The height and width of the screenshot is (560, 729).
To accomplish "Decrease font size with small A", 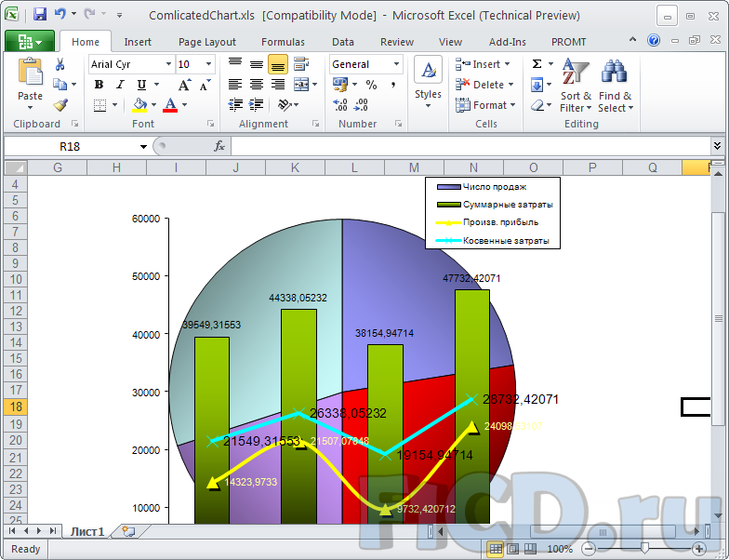I will click(x=205, y=86).
